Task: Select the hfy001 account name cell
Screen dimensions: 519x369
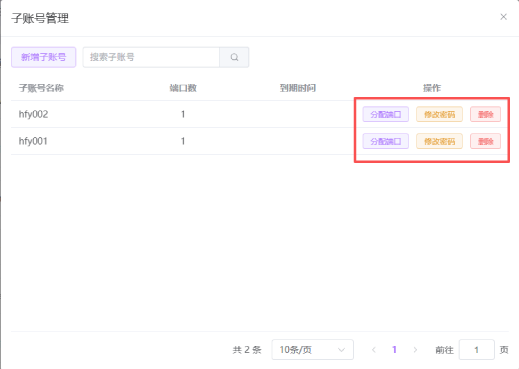Action: coord(33,141)
